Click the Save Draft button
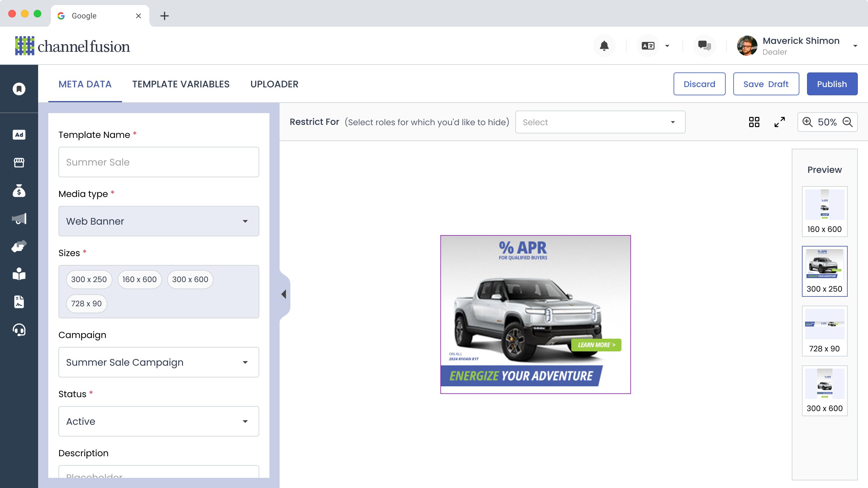 766,84
